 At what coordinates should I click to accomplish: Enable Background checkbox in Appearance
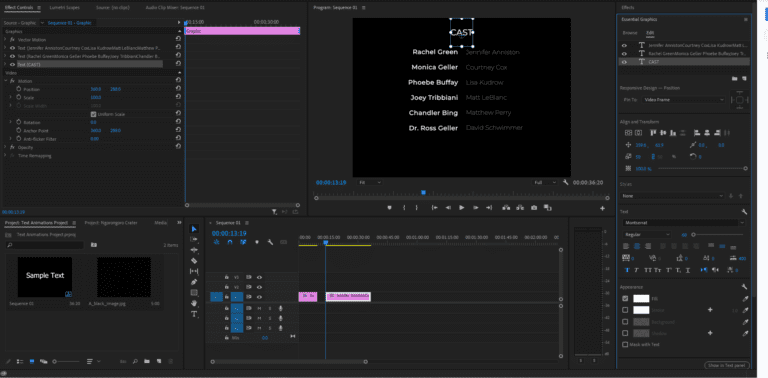coord(625,322)
